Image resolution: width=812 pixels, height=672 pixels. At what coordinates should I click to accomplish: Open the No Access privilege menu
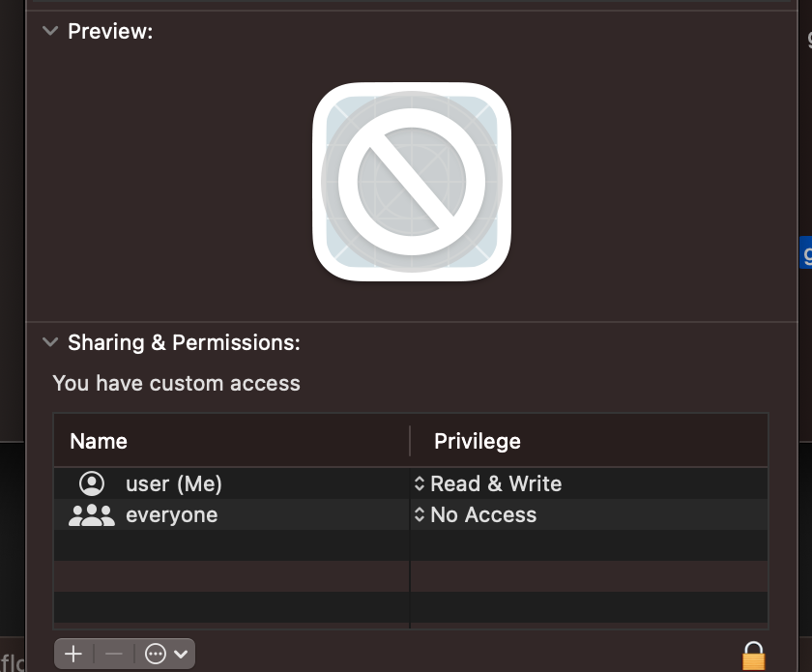coord(482,514)
